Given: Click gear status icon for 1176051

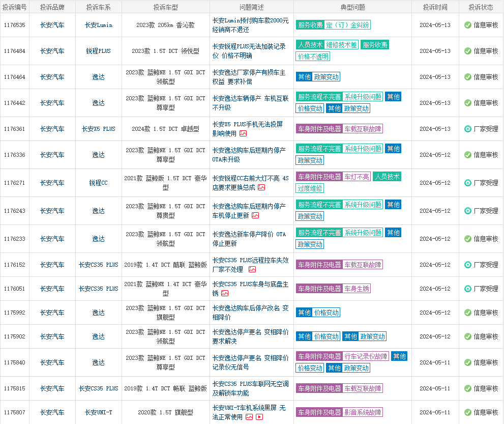Looking at the screenshot, I should click(468, 289).
